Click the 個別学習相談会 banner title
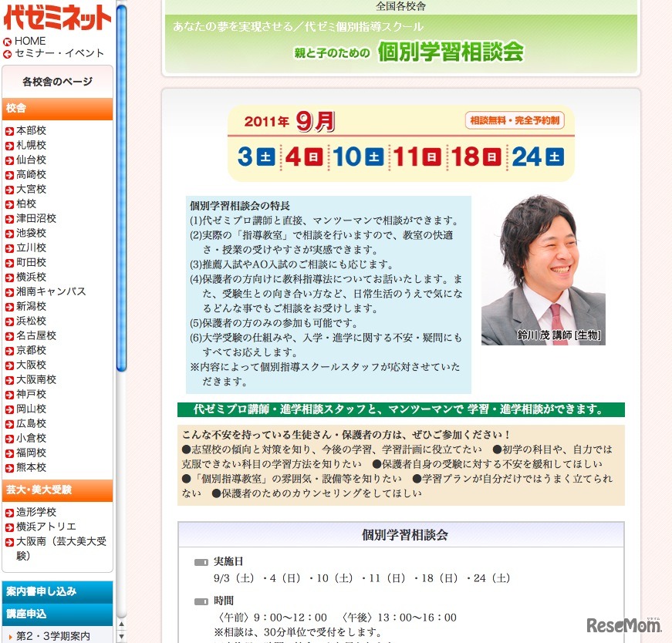The width and height of the screenshot is (672, 643). point(451,52)
